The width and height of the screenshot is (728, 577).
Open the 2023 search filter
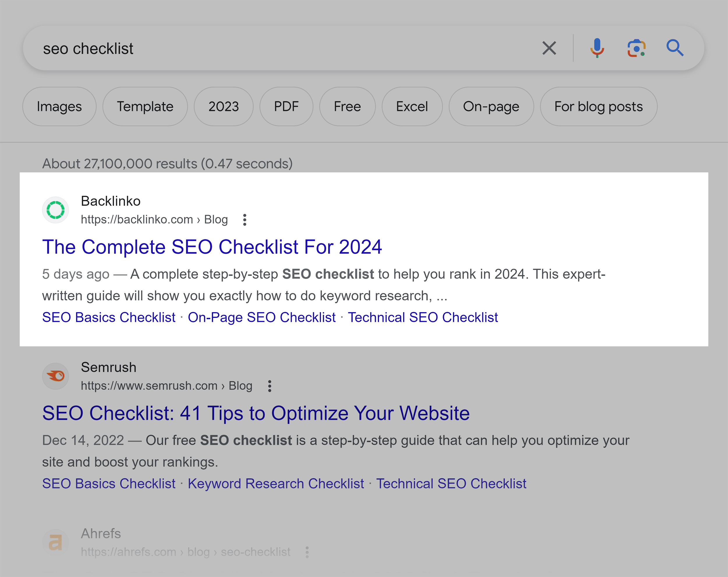coord(223,106)
